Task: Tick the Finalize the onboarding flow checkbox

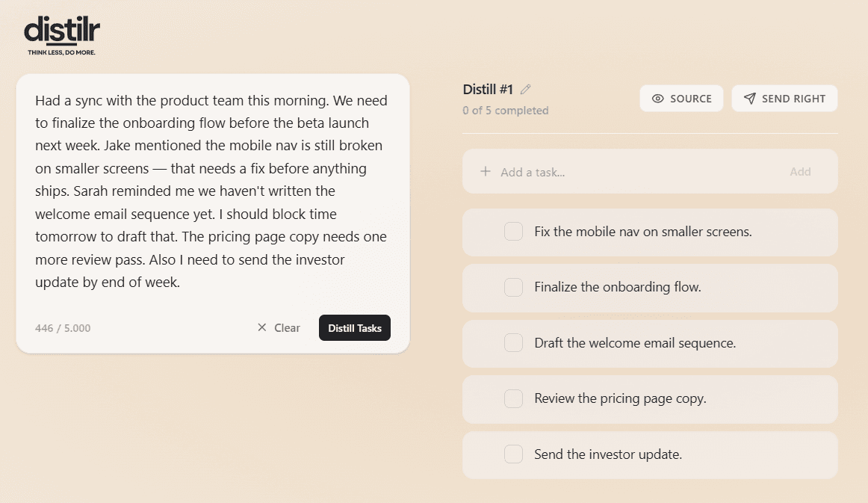Action: click(513, 287)
